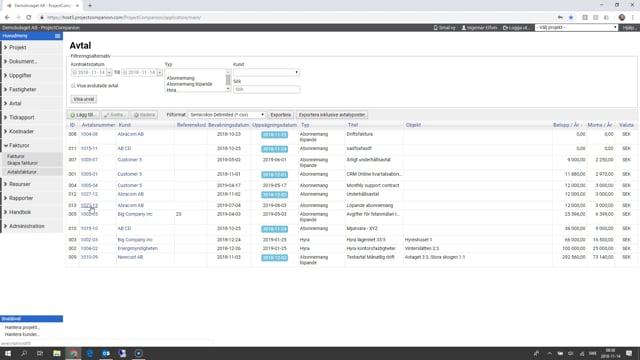This screenshot has width=640, height=360.
Task: Switch to Outlook in the taskbar
Action: pos(106,353)
